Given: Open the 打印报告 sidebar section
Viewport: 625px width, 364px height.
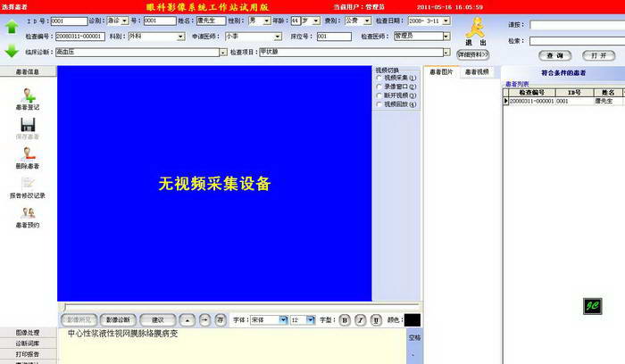Looking at the screenshot, I should click(28, 354).
